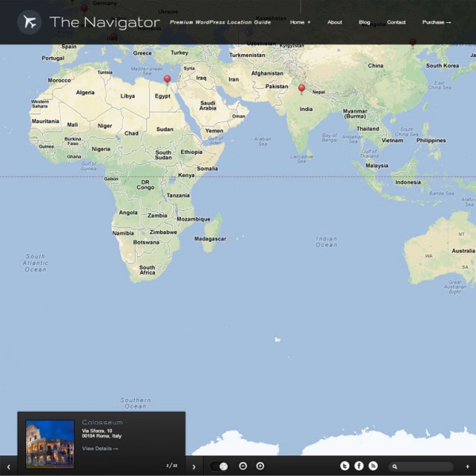Expand the footer with plus button
The width and height of the screenshot is (476, 476).
467,466
